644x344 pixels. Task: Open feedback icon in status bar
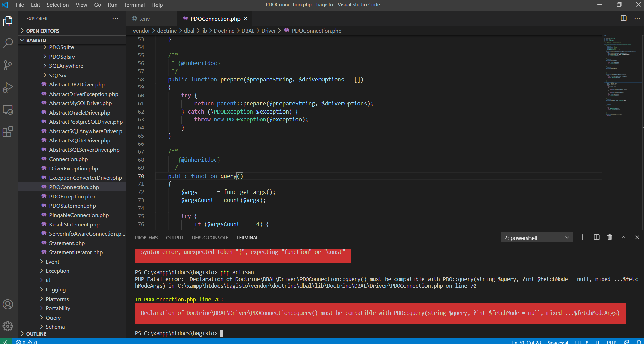pyautogui.click(x=627, y=342)
